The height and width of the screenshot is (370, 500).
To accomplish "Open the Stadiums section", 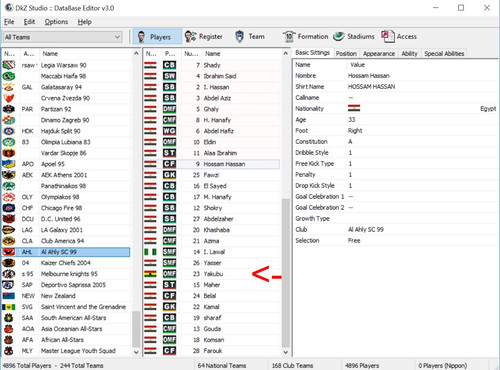I will coord(354,37).
